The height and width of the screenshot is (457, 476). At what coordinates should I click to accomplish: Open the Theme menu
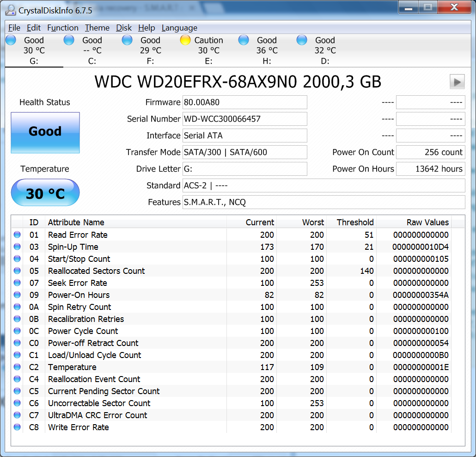pyautogui.click(x=97, y=28)
